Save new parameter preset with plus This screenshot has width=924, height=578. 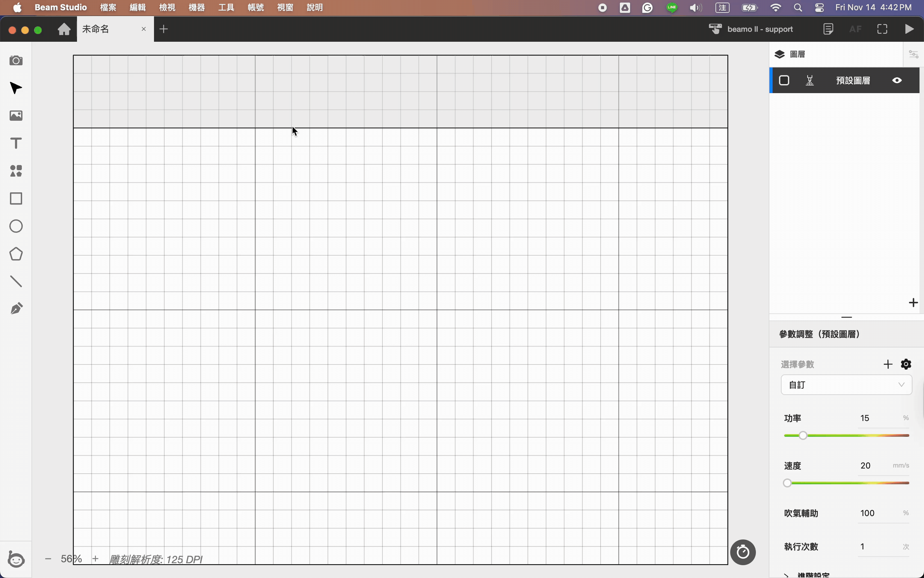[888, 364]
